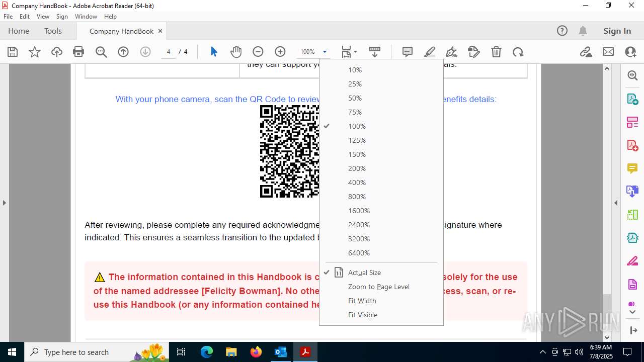Click the page number field

click(x=169, y=52)
